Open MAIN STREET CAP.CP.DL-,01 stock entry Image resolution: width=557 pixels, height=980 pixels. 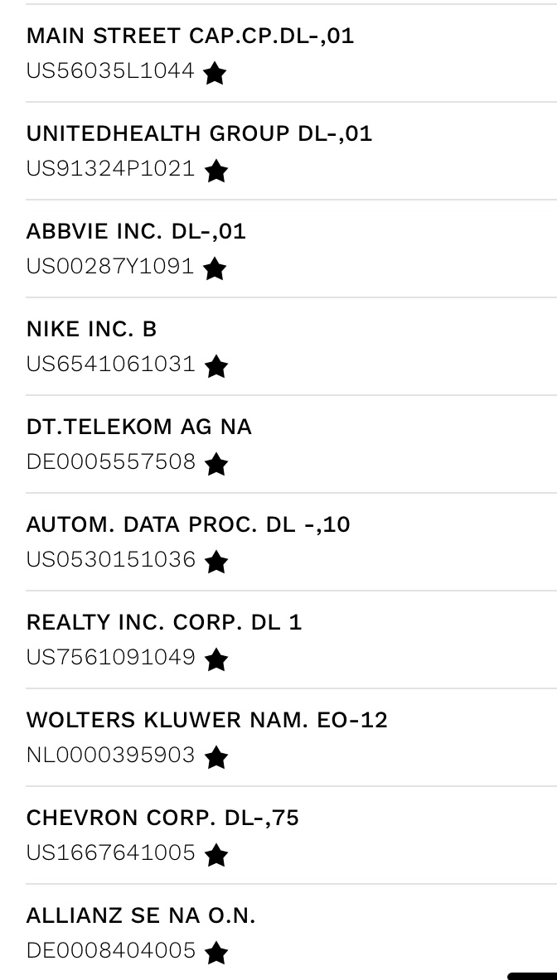[190, 36]
